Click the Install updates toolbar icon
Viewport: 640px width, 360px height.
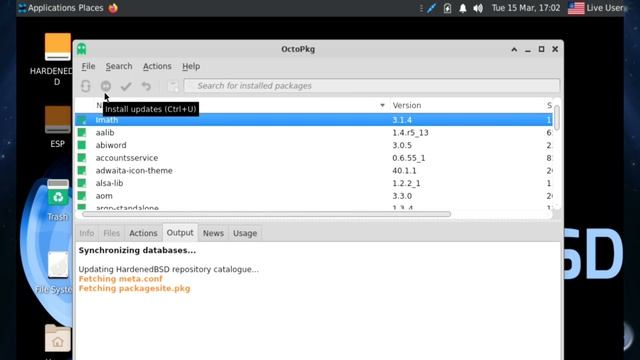[106, 86]
